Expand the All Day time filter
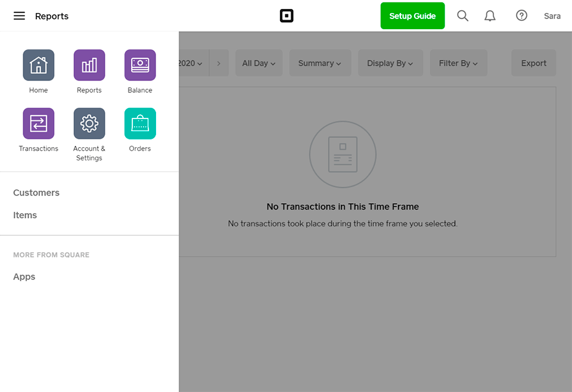The height and width of the screenshot is (392, 572). coord(259,63)
